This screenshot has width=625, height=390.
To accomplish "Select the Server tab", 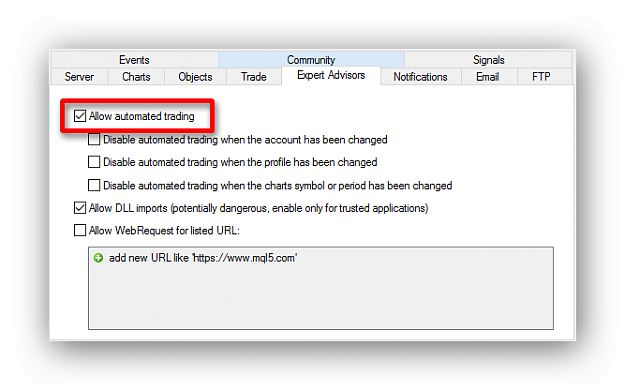I will click(x=79, y=77).
